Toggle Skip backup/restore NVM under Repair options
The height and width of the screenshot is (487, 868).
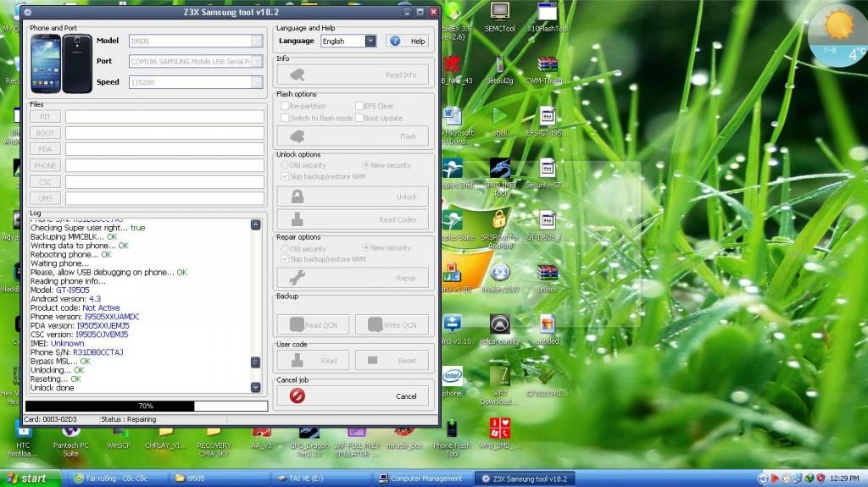[285, 259]
